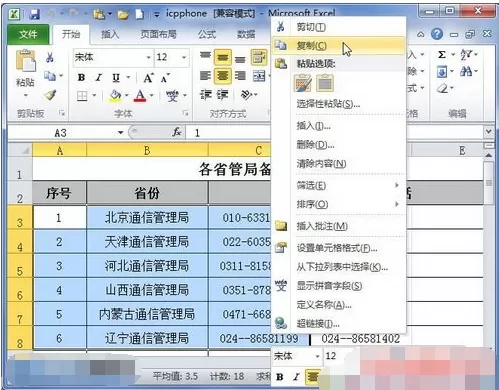The image size is (499, 390).
Task: Click the insert function fx icon
Action: pyautogui.click(x=177, y=132)
